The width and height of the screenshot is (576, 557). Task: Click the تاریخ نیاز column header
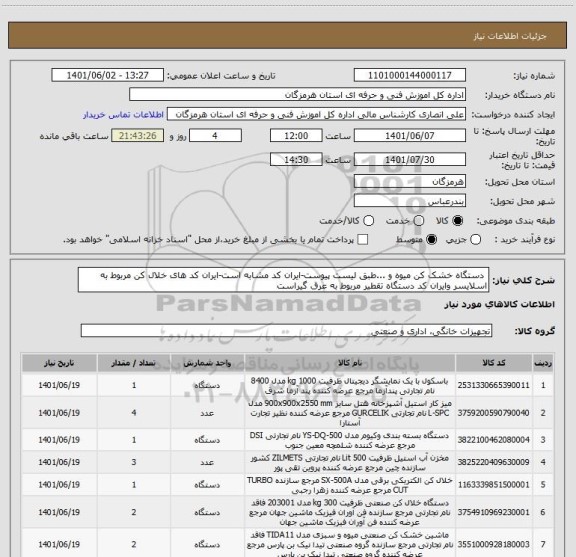click(x=59, y=363)
